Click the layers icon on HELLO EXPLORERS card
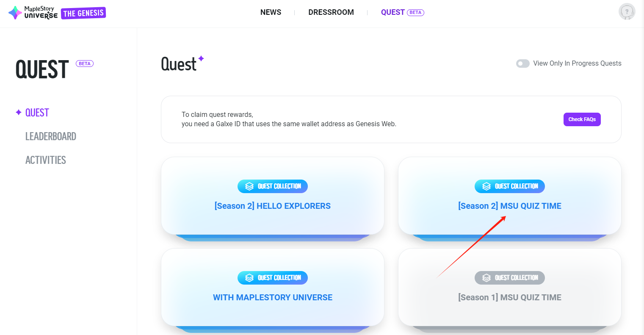 249,186
